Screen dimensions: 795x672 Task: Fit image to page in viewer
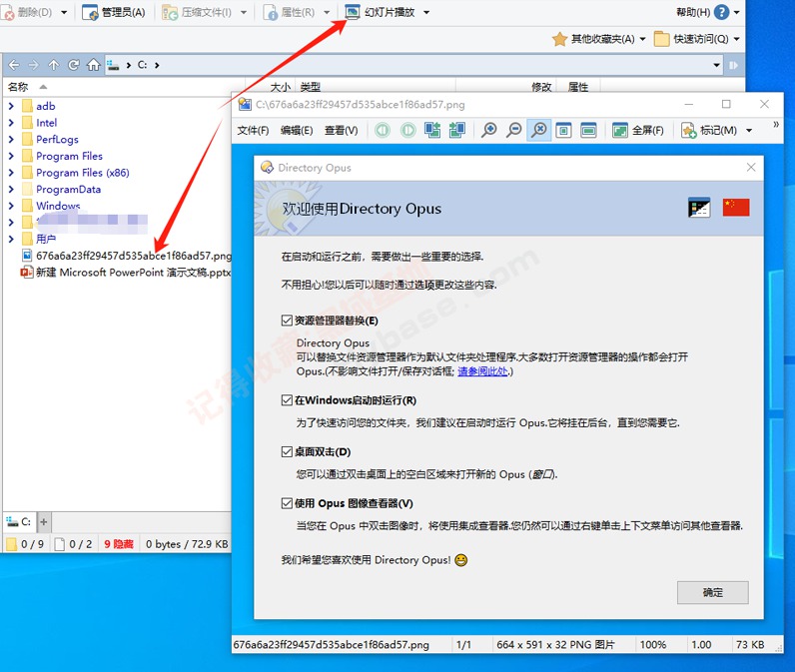point(563,130)
